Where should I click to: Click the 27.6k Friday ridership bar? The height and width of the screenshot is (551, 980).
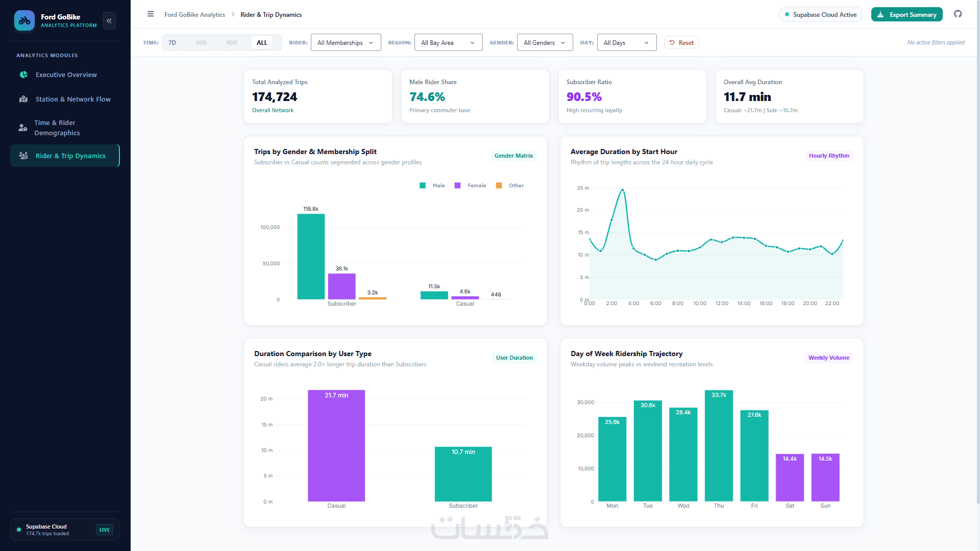[754, 456]
